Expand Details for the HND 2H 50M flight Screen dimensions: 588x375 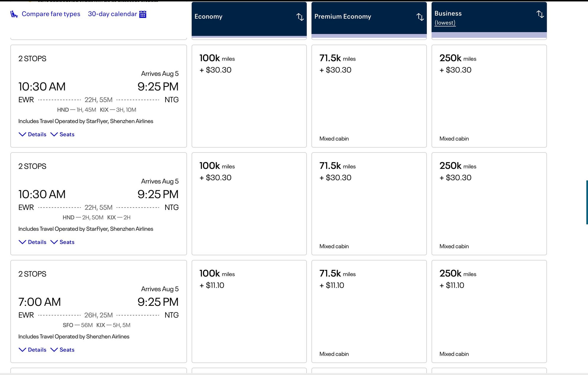tap(32, 242)
